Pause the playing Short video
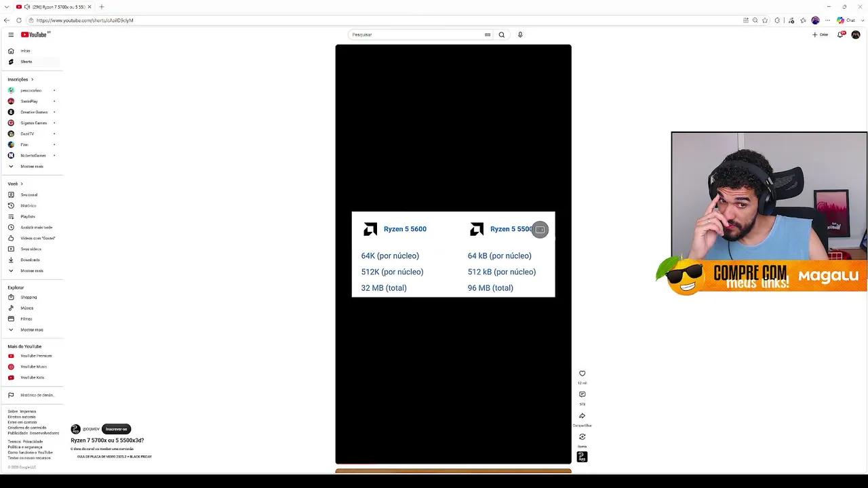 [x=453, y=254]
